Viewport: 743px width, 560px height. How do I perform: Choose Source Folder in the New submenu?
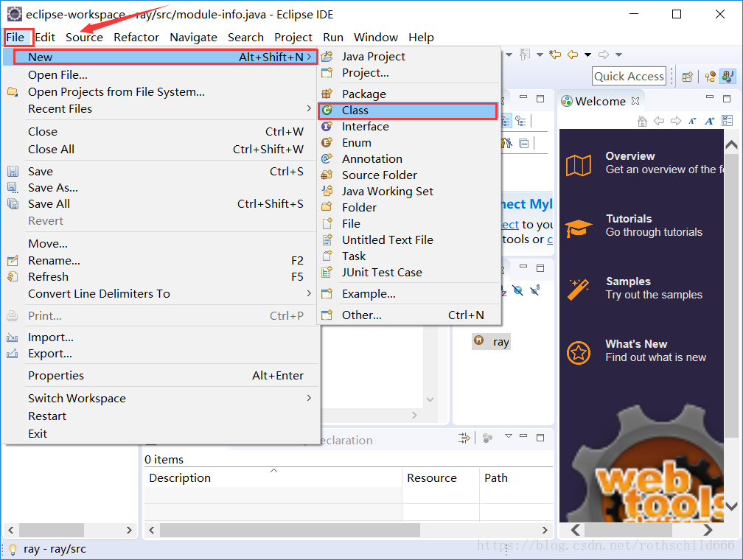click(x=409, y=175)
